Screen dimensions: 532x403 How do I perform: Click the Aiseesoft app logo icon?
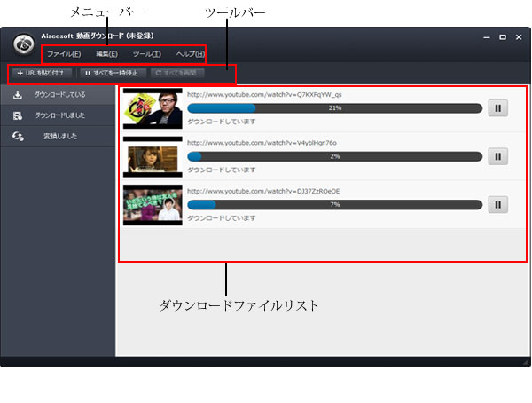click(24, 45)
